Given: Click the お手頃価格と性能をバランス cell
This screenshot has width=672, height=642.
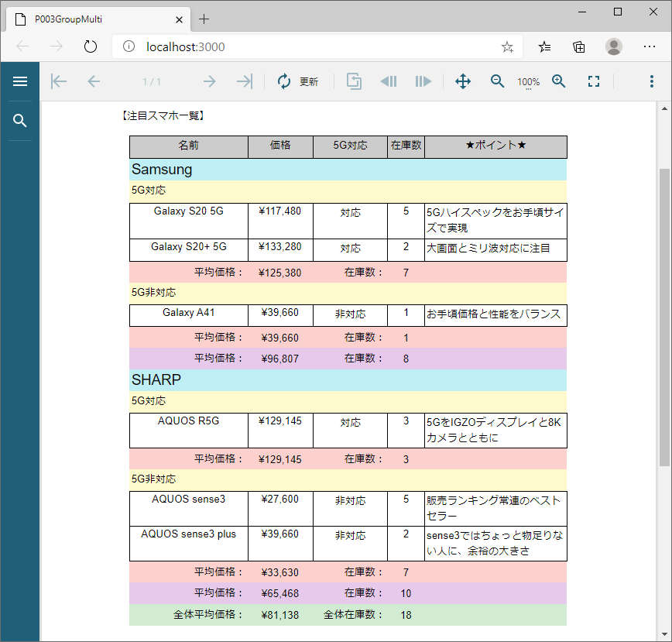Looking at the screenshot, I should click(x=495, y=315).
